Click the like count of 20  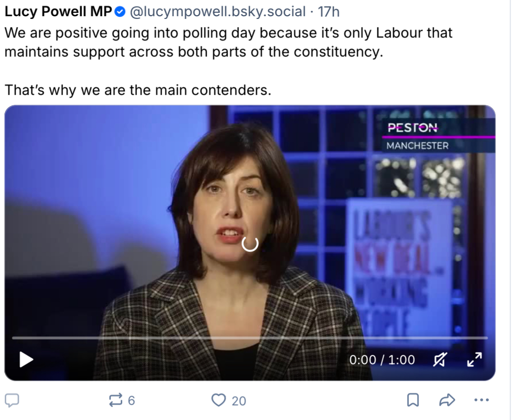pyautogui.click(x=239, y=401)
